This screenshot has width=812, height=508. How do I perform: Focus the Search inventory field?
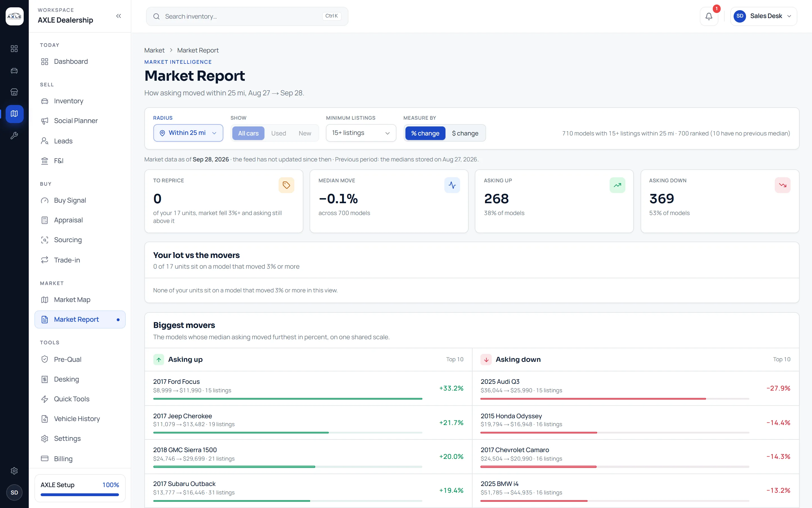[x=247, y=16]
